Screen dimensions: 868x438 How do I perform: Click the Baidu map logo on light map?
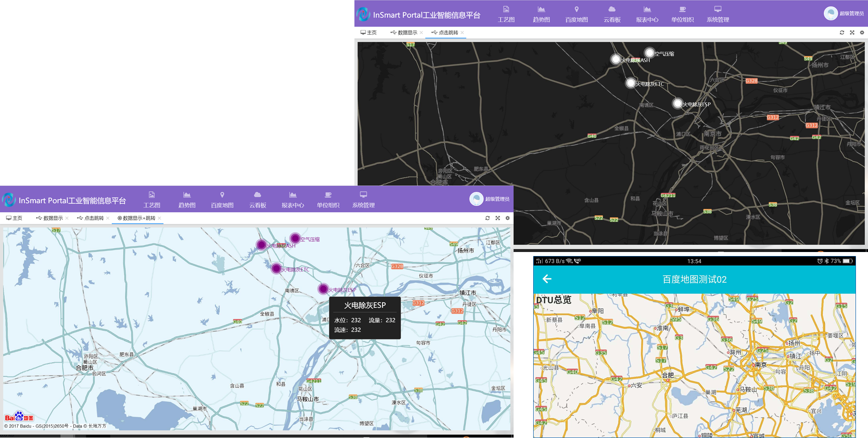pyautogui.click(x=19, y=417)
